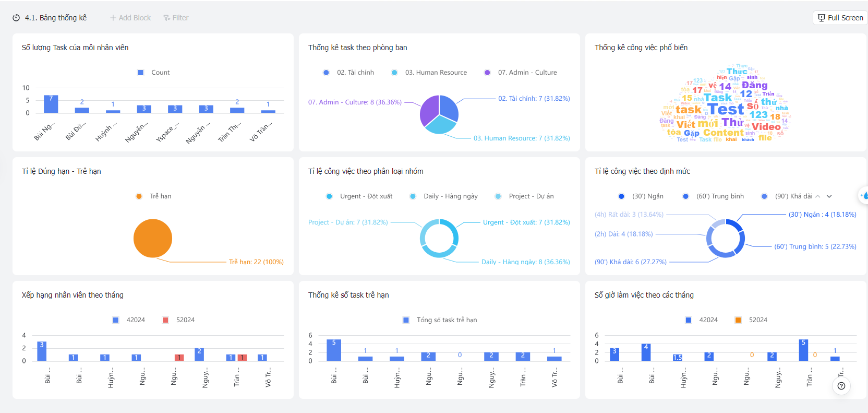Viewport: 868px width, 413px height.
Task: Click the Tỉ lệ Đúng hạn - Trễ hạn title
Action: [62, 171]
